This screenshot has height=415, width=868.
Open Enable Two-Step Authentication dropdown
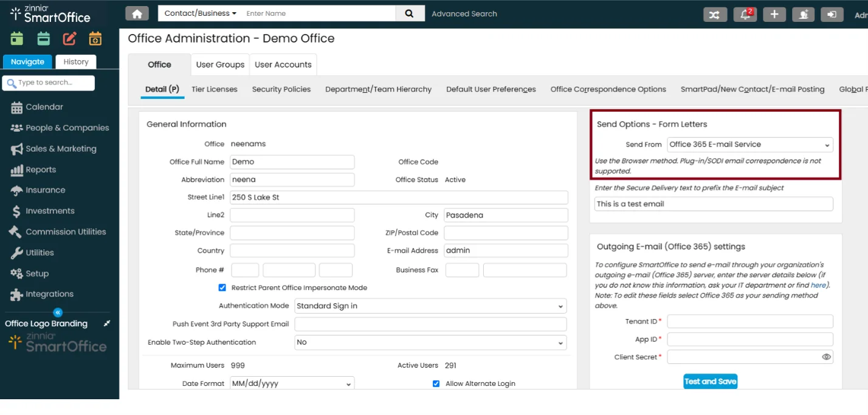click(430, 343)
